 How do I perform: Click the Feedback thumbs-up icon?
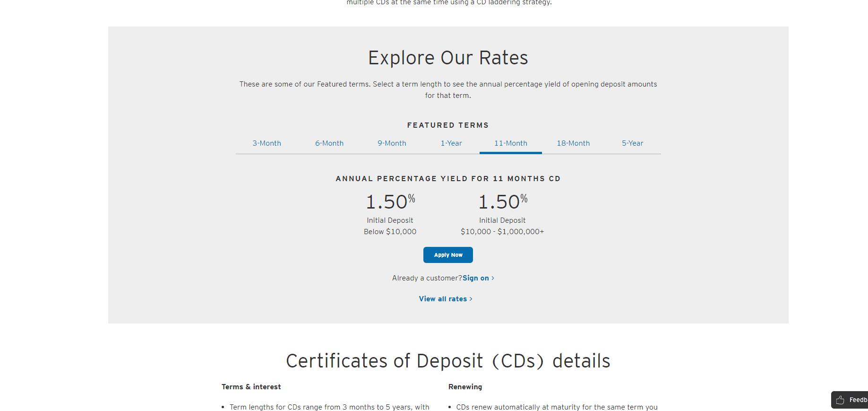[x=840, y=400]
